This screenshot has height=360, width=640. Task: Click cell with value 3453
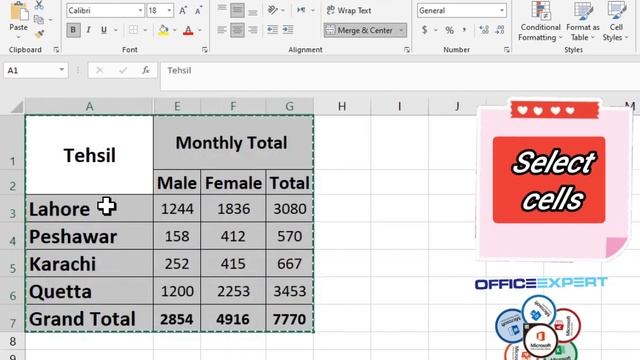pos(290,291)
